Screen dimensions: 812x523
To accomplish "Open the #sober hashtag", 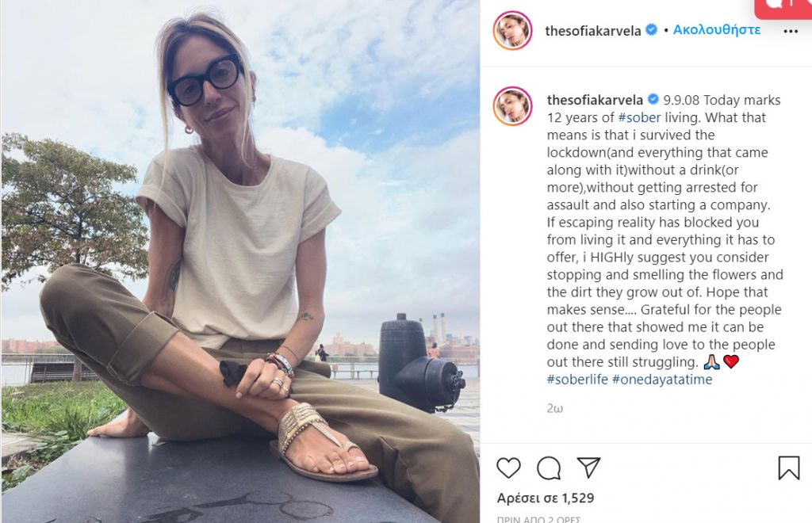I will (639, 117).
